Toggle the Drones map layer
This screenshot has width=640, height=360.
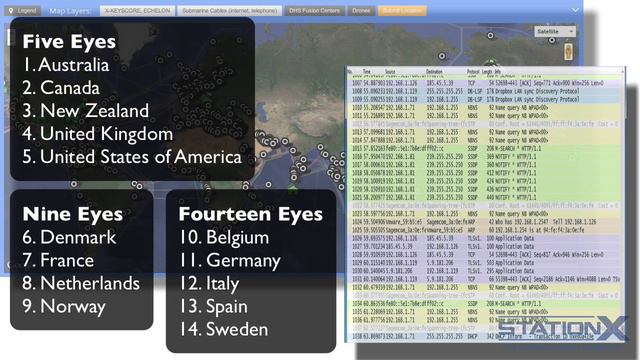coord(361,11)
